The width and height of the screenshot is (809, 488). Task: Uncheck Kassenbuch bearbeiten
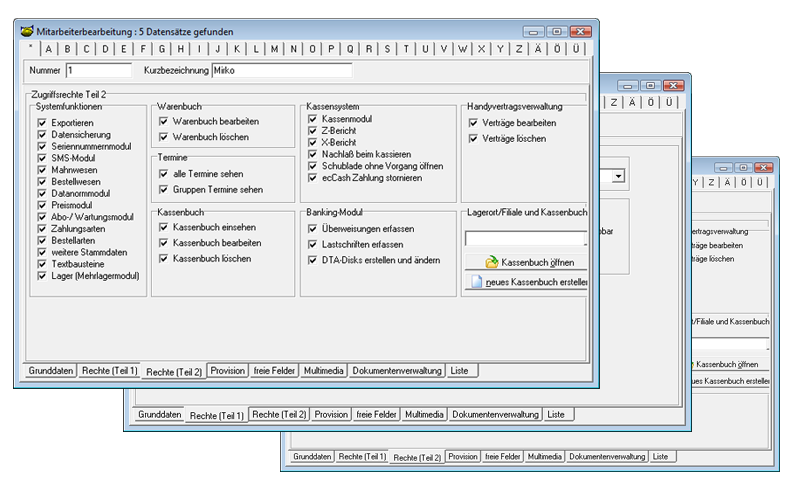(x=164, y=242)
